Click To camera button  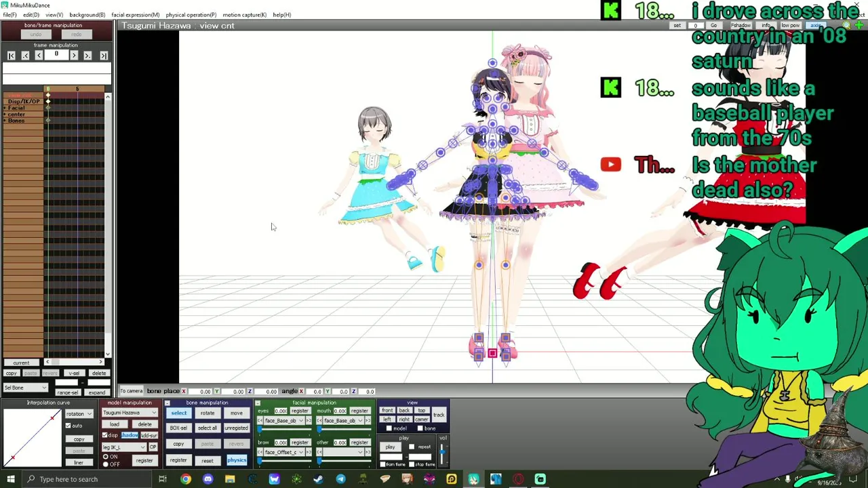point(132,391)
